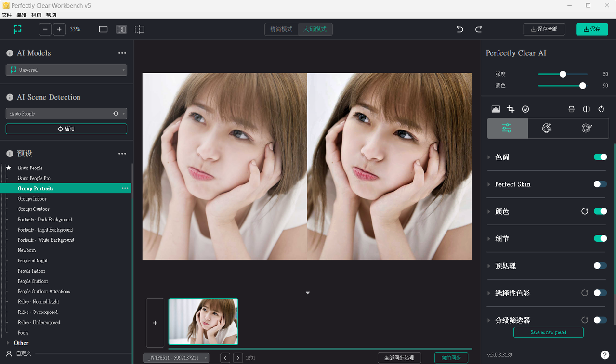Zoom in with the plus button
The width and height of the screenshot is (616, 364).
point(59,29)
